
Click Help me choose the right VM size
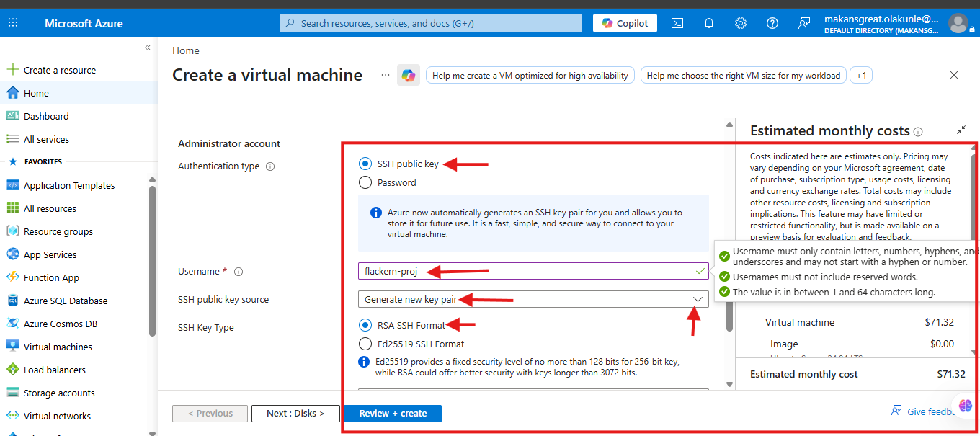744,75
